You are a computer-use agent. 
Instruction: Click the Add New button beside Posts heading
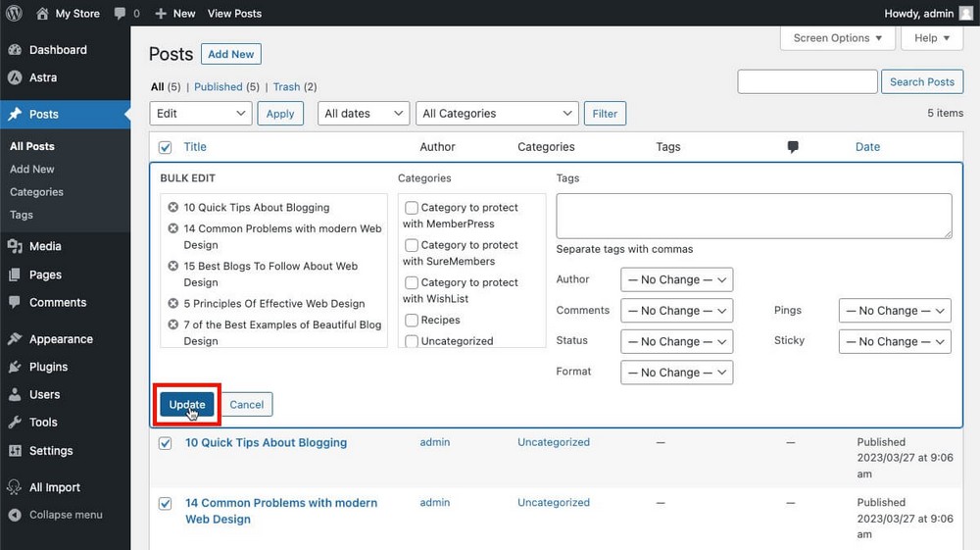coord(230,55)
